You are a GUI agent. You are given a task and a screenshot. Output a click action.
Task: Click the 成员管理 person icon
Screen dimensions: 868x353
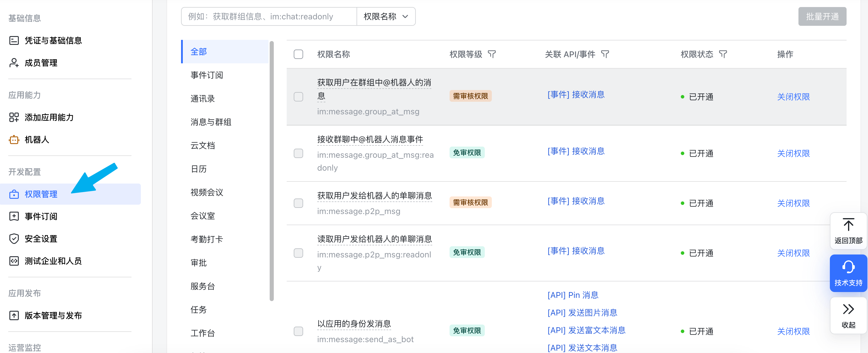14,62
